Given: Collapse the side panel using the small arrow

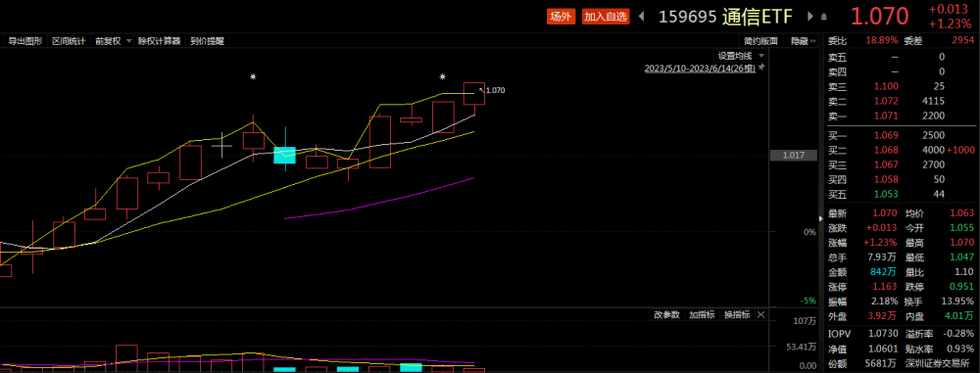Looking at the screenshot, I should click(821, 219).
